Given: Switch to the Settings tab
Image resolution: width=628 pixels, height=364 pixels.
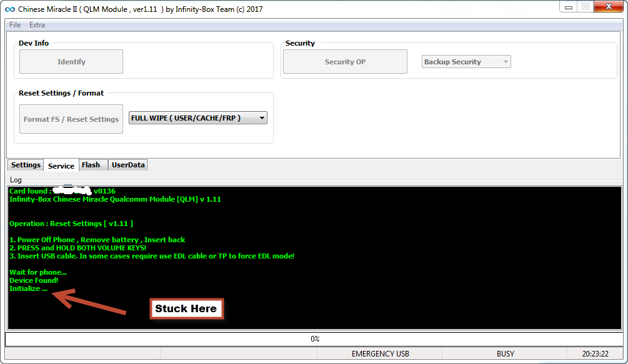Looking at the screenshot, I should click(x=26, y=165).
